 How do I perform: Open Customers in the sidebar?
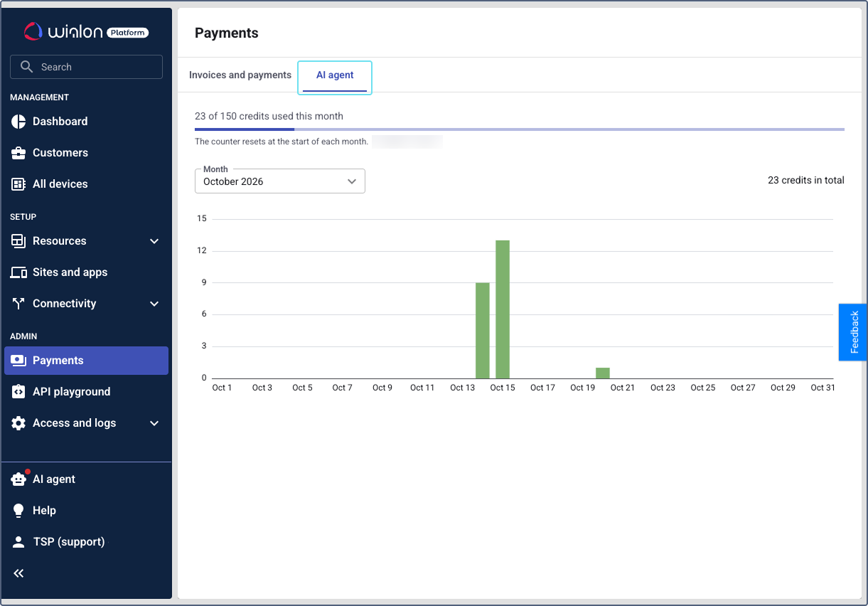tap(86, 153)
